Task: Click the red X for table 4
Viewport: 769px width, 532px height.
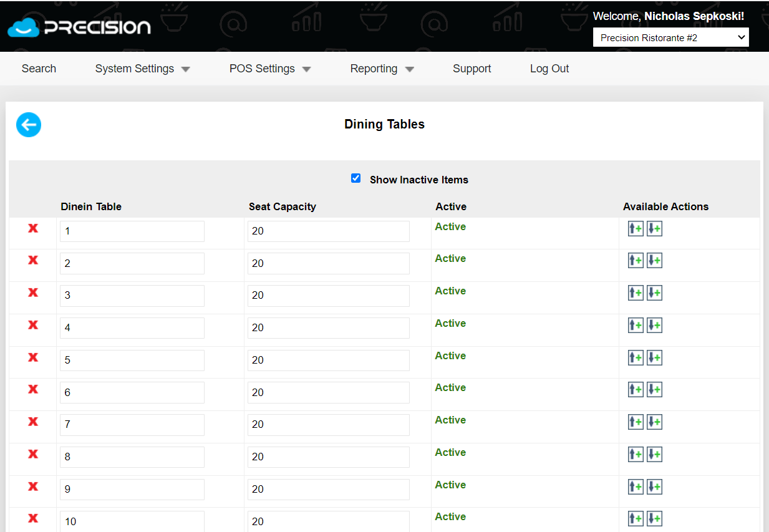Action: point(33,325)
